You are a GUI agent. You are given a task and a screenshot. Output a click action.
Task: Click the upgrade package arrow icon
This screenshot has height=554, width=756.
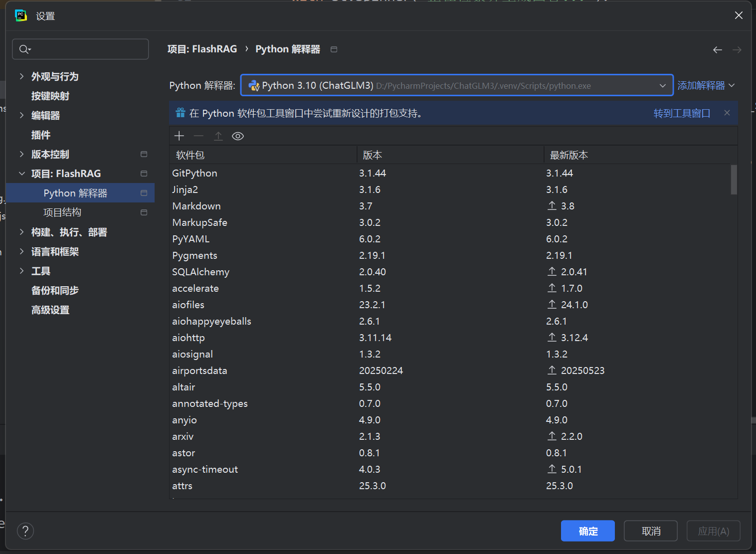pos(218,136)
